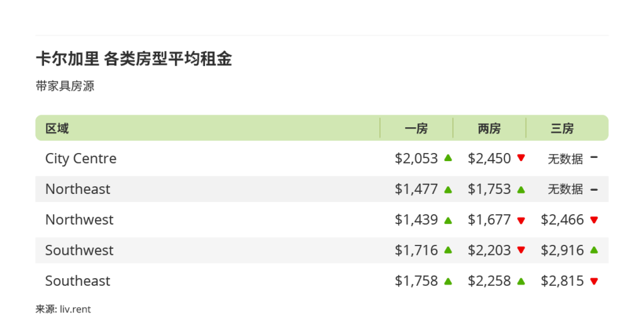
Task: Click red down arrow beside Northwest $2,466
Action: (594, 220)
